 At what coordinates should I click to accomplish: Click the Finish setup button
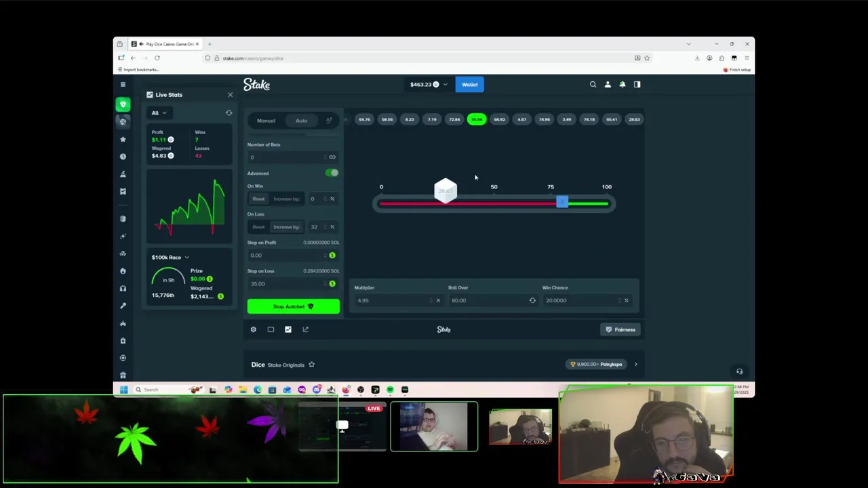point(737,70)
